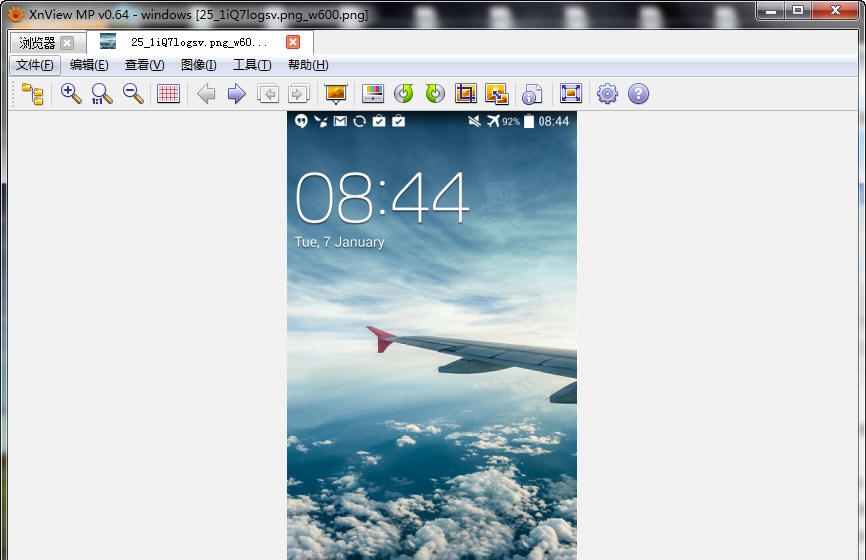The width and height of the screenshot is (866, 560).
Task: Click the zoom out magnifier
Action: coord(132,94)
